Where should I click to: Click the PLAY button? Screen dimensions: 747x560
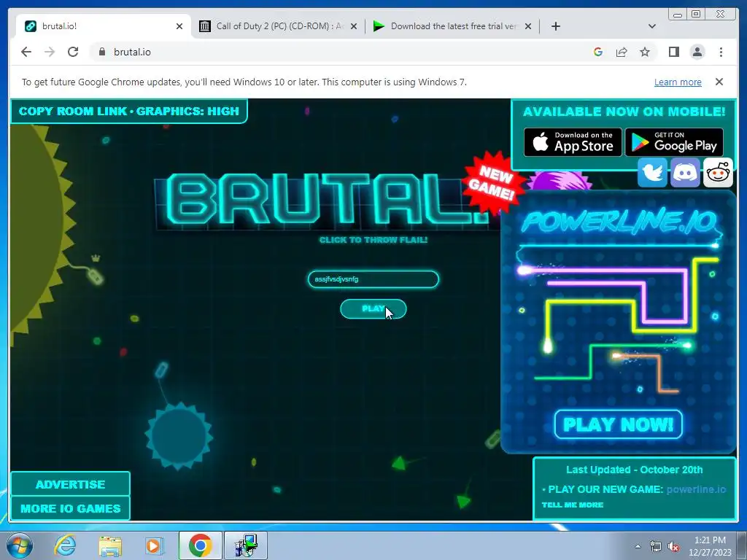[373, 309]
